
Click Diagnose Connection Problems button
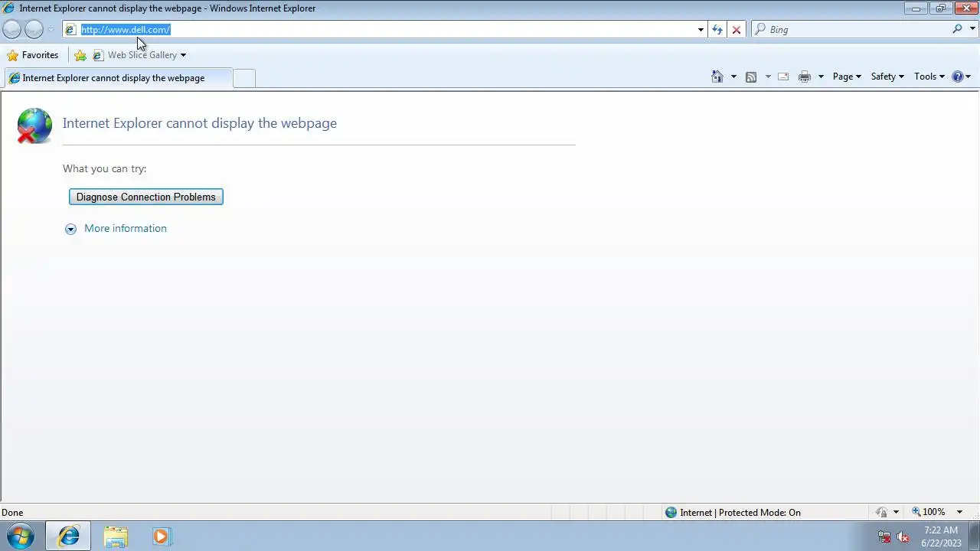(x=146, y=197)
